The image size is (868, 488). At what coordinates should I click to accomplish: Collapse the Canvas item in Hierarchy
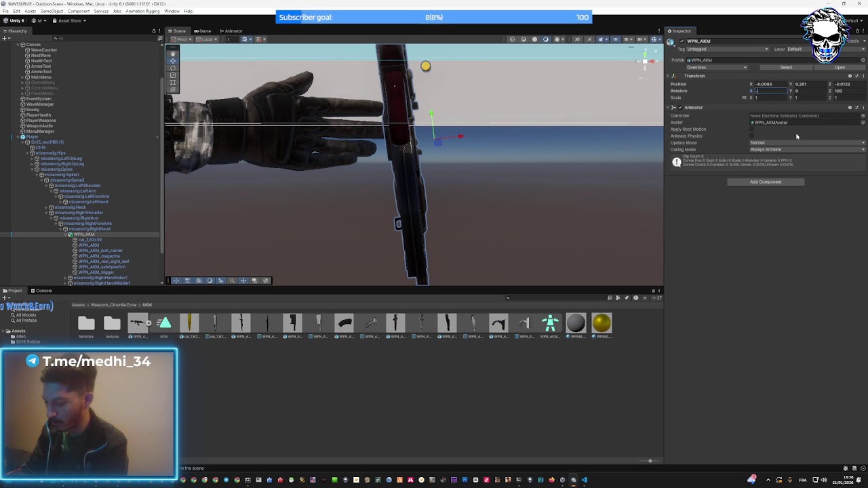18,45
